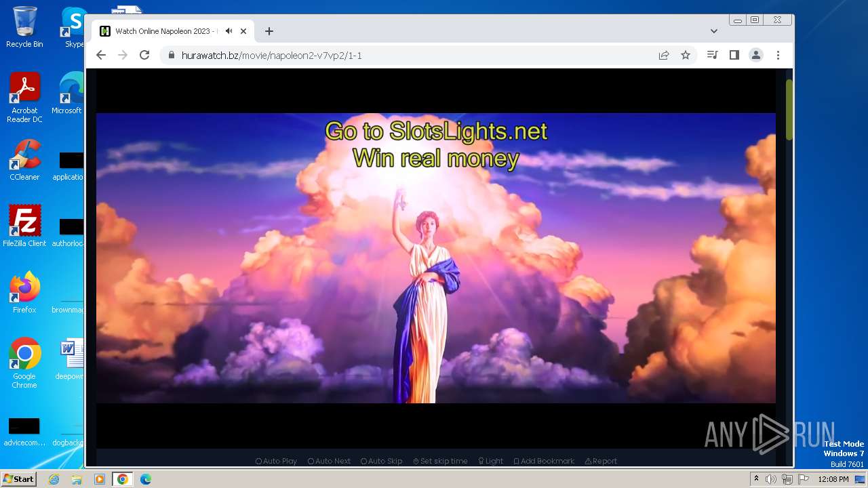This screenshot has height=488, width=868.
Task: Toggle Auto Play option
Action: pyautogui.click(x=276, y=461)
